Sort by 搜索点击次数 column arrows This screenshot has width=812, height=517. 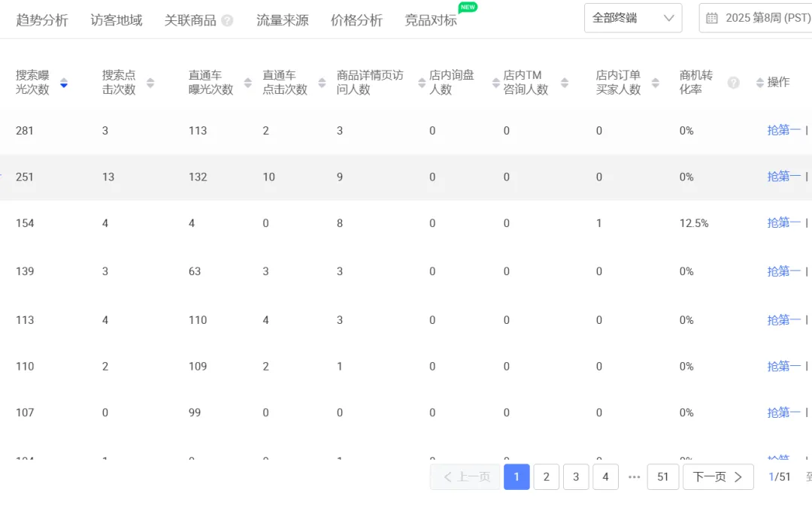pyautogui.click(x=150, y=83)
